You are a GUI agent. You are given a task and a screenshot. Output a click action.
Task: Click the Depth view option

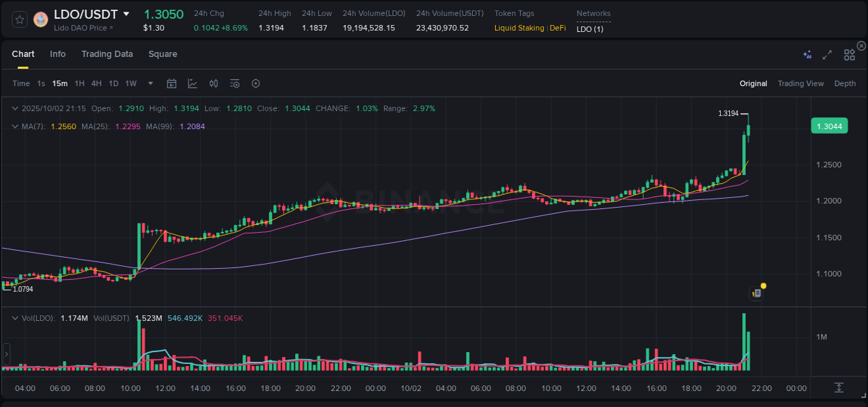click(x=845, y=83)
